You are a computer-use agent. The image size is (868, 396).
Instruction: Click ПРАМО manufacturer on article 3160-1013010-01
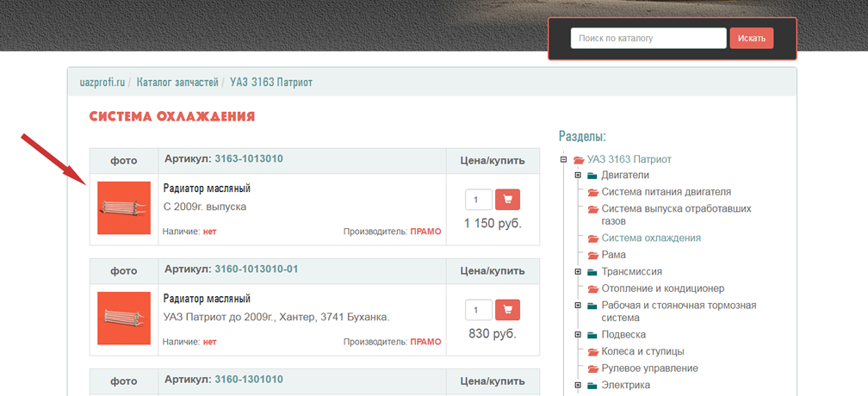[x=425, y=342]
